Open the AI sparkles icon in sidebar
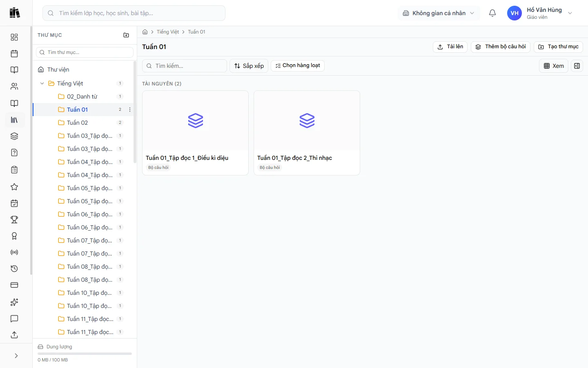Screen dimensions: 588x368 click(x=14, y=302)
